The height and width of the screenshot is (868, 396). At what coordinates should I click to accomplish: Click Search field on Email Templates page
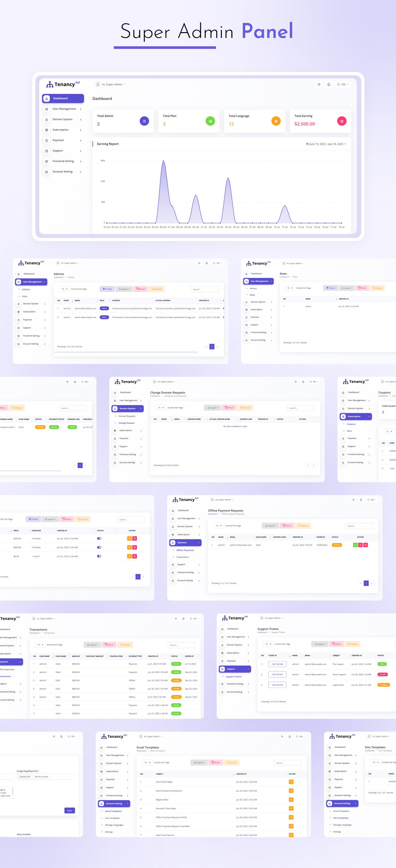[x=287, y=763]
